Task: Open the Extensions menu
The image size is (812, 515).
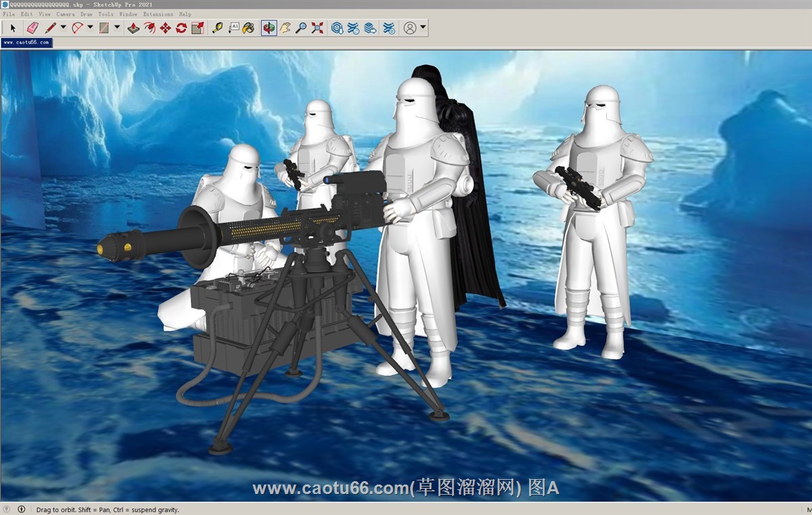Action: click(x=158, y=14)
